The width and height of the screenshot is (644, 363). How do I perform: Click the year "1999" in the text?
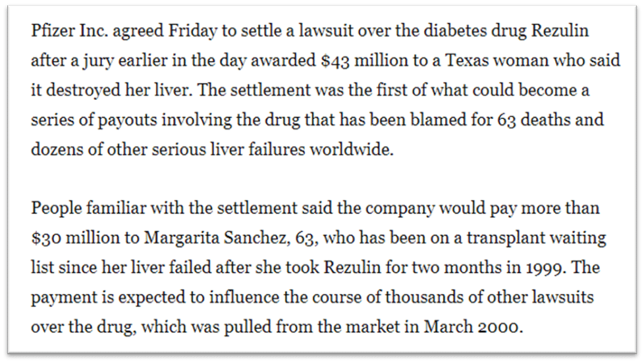pyautogui.click(x=544, y=268)
